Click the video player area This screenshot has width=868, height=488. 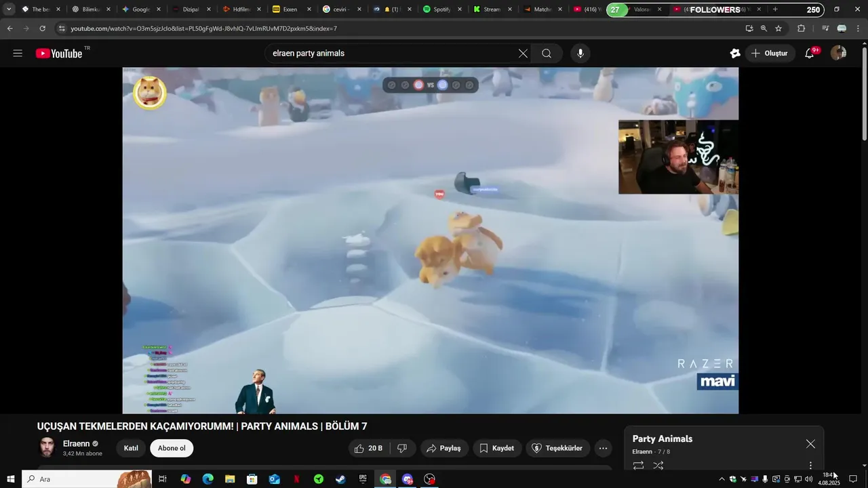pos(430,241)
